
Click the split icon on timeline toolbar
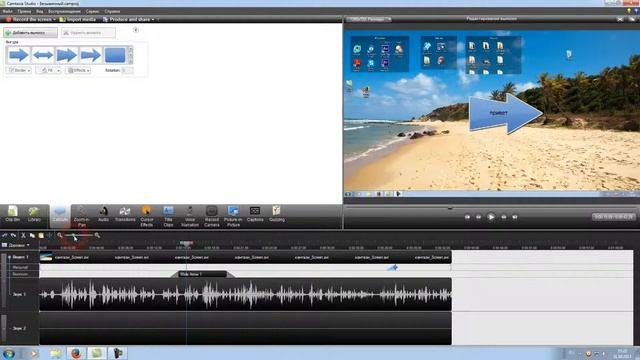coord(50,236)
